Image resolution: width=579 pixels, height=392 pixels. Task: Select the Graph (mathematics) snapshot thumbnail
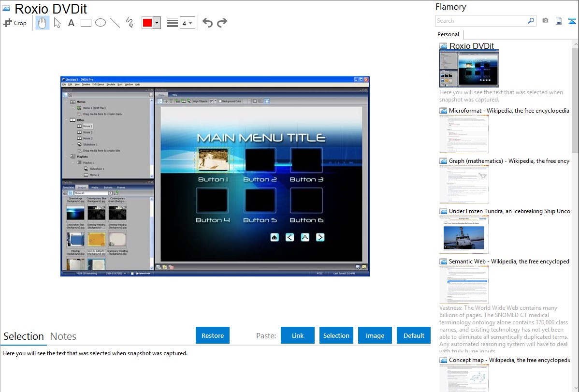click(x=464, y=184)
